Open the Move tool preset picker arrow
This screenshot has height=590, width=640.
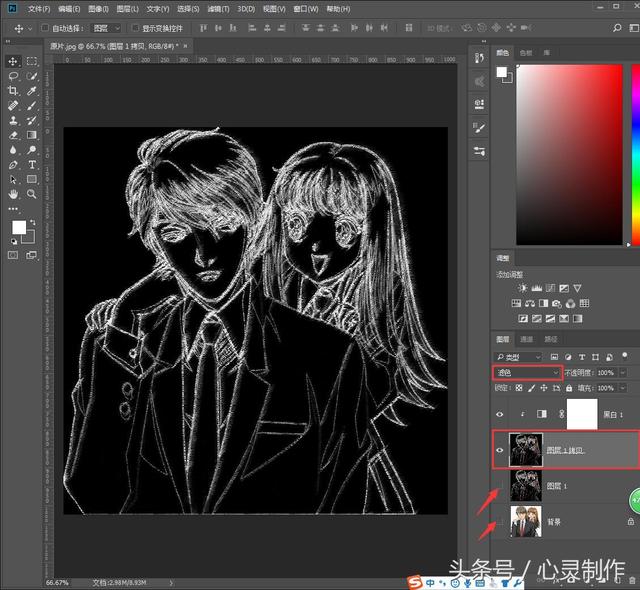click(30, 29)
